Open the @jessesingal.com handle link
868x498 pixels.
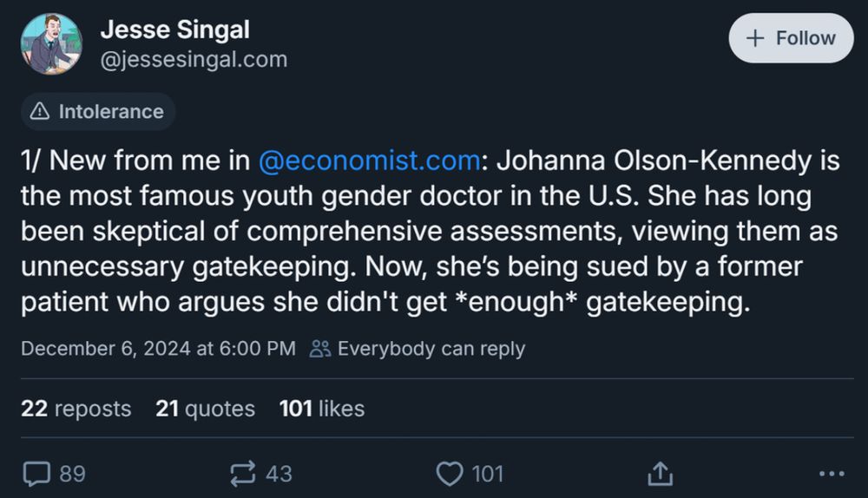pyautogui.click(x=194, y=59)
